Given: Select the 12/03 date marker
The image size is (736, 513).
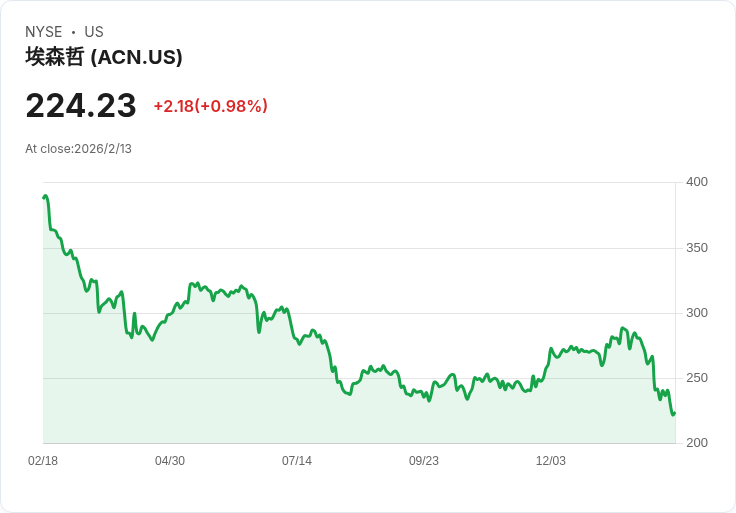Looking at the screenshot, I should click(x=551, y=461).
